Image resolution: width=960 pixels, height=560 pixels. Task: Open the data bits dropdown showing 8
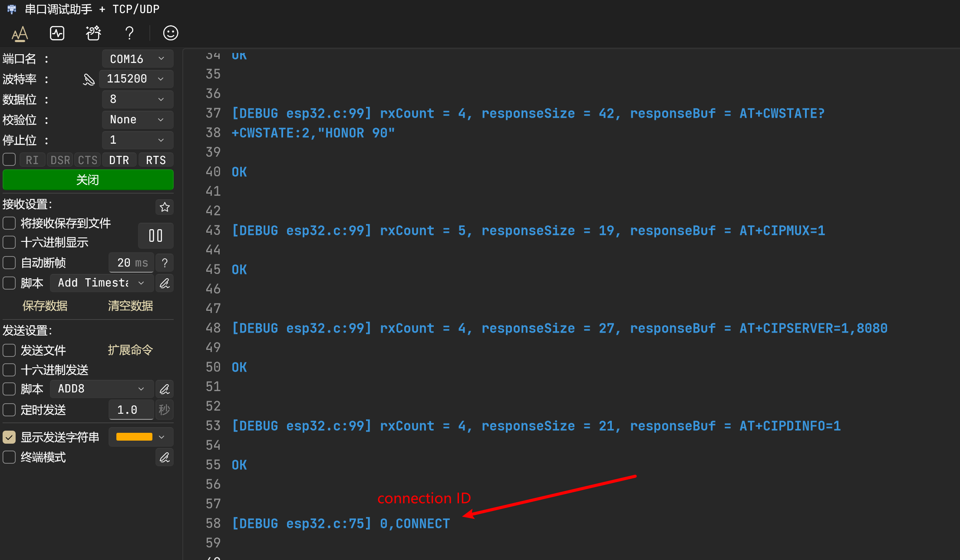(138, 99)
